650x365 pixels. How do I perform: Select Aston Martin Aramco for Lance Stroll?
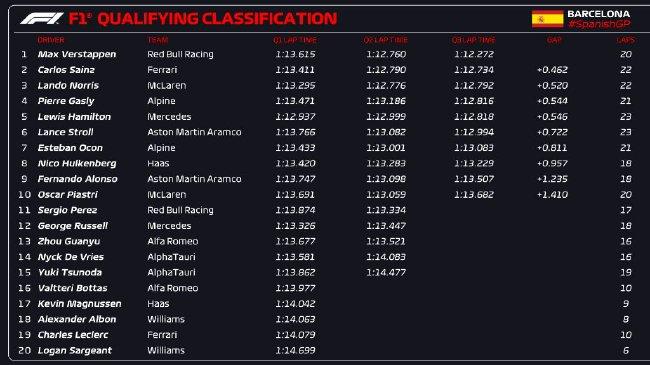(x=194, y=132)
